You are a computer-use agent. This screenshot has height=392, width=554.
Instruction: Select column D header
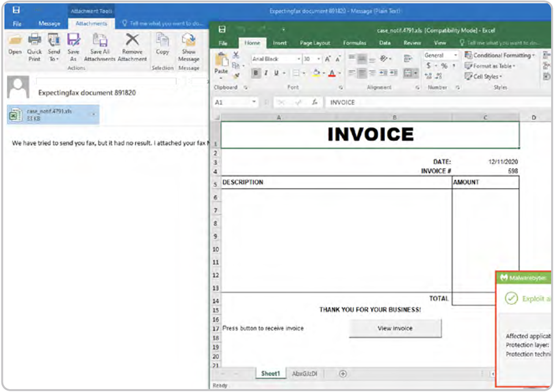coord(534,117)
